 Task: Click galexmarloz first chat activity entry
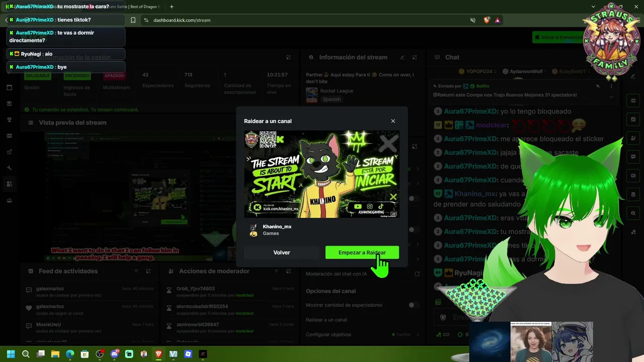click(x=91, y=292)
